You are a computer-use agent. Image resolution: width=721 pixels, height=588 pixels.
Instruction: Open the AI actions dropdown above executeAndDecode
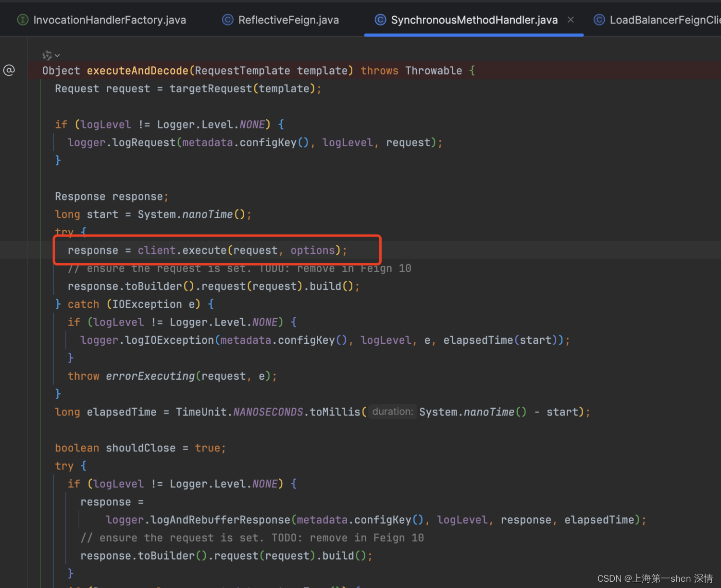point(51,55)
